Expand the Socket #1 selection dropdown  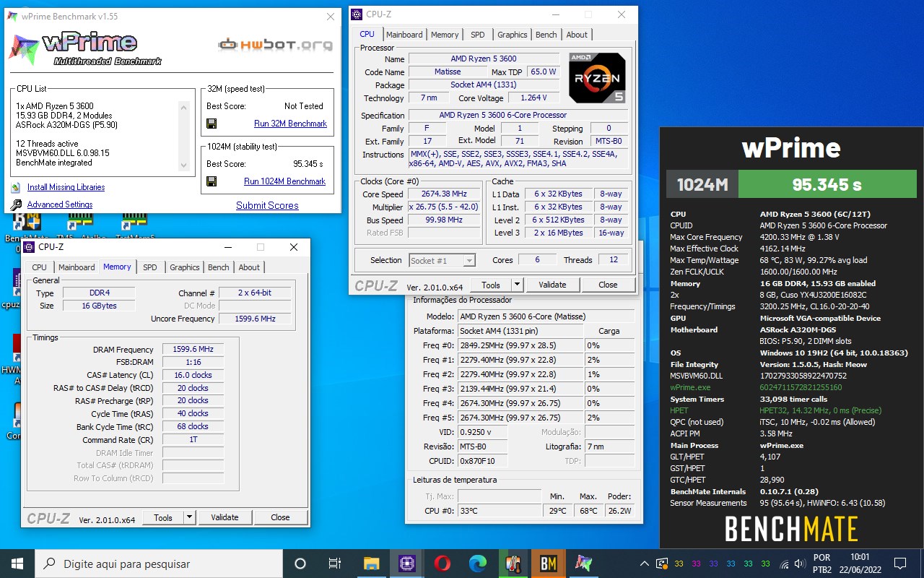coord(468,261)
